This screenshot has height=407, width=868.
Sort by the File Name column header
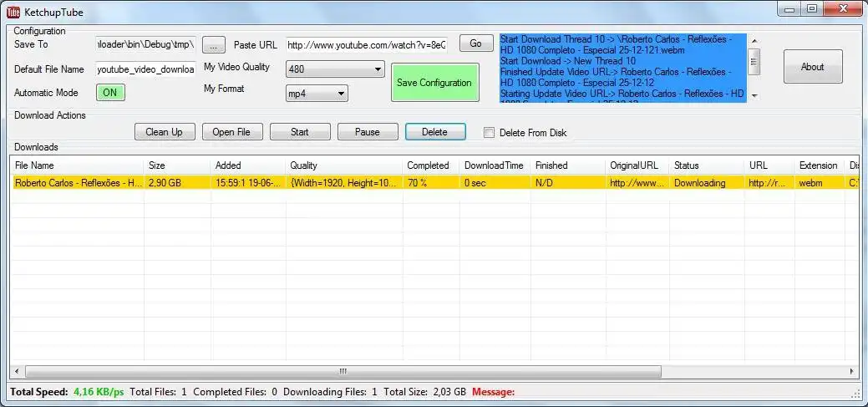click(78, 165)
